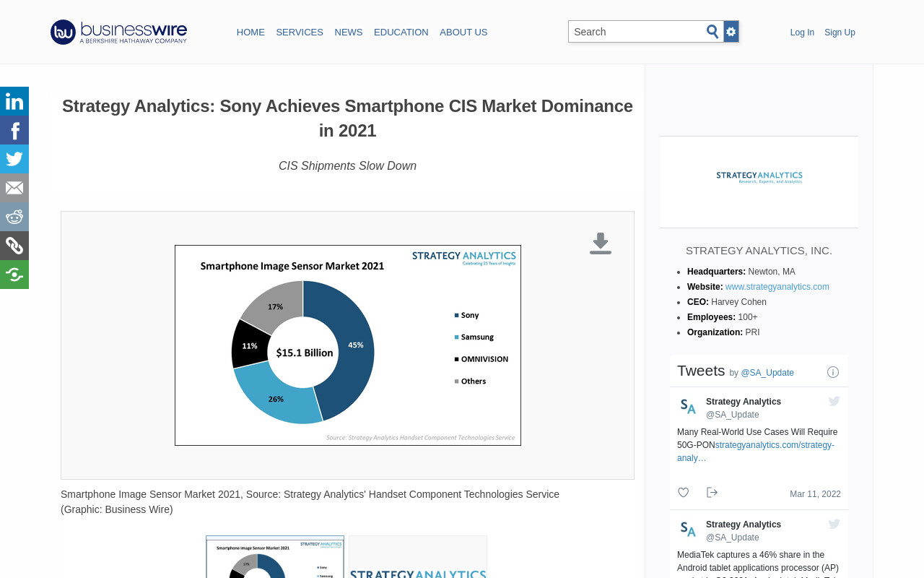Screen dimensions: 924x578
Task: Share article via email icon
Action: (x=14, y=188)
